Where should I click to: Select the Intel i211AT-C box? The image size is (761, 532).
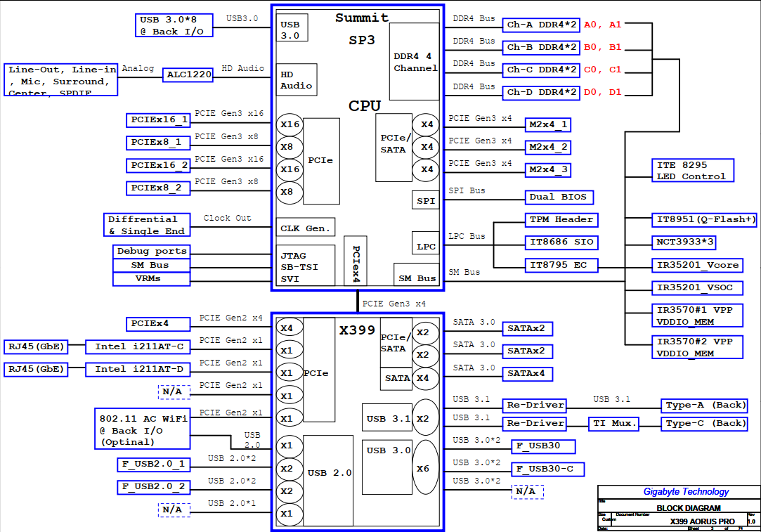(x=138, y=346)
